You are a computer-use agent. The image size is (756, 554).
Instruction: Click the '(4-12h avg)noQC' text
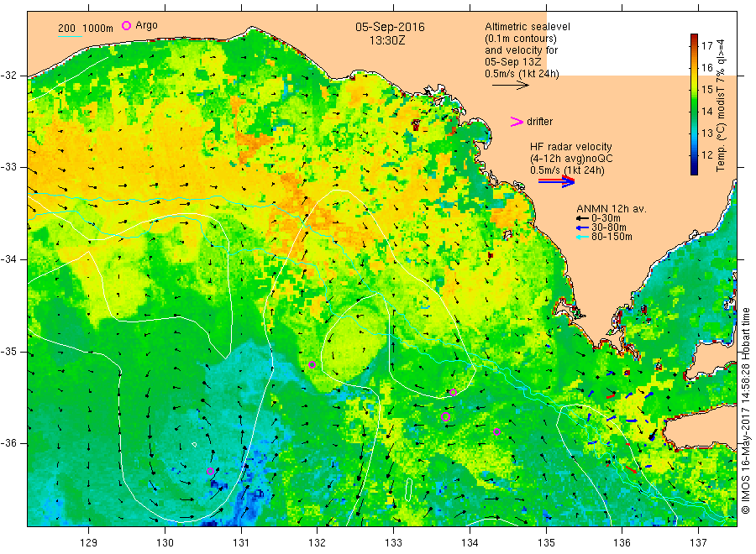pos(571,159)
